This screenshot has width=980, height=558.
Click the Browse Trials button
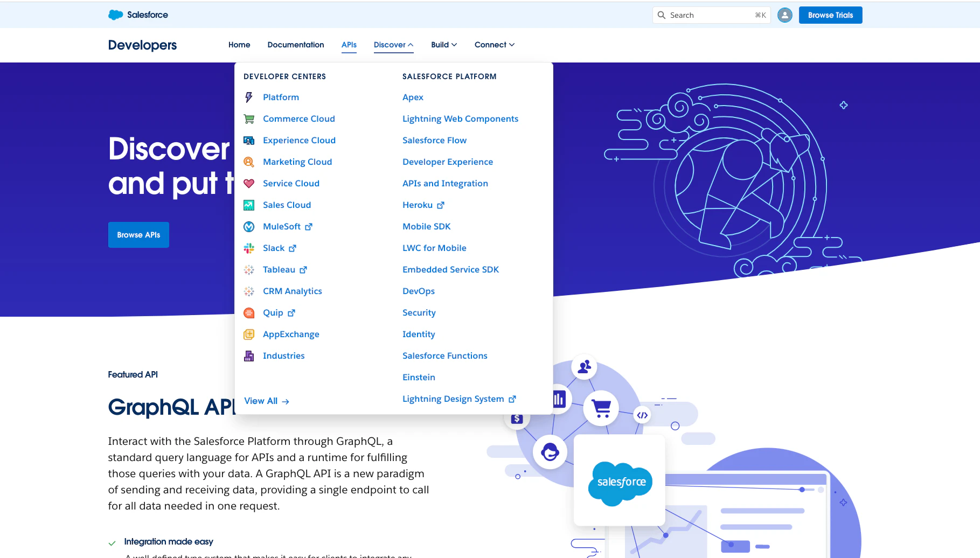pos(830,15)
